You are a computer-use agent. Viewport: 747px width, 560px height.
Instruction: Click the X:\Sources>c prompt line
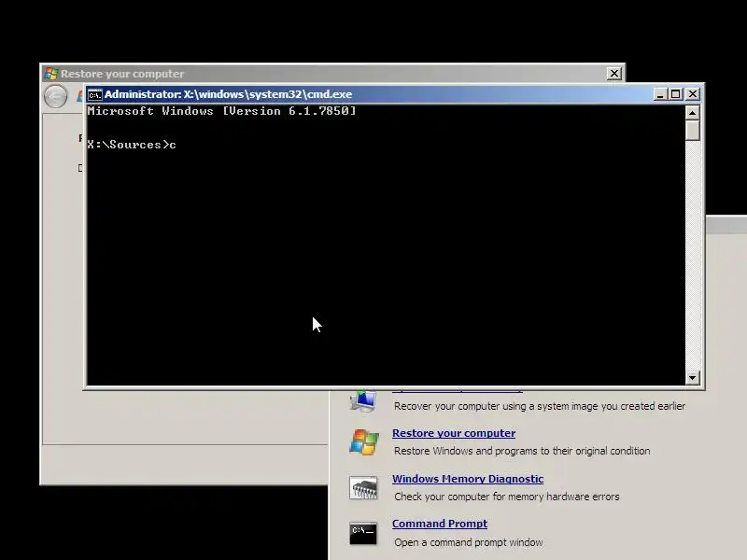[132, 145]
